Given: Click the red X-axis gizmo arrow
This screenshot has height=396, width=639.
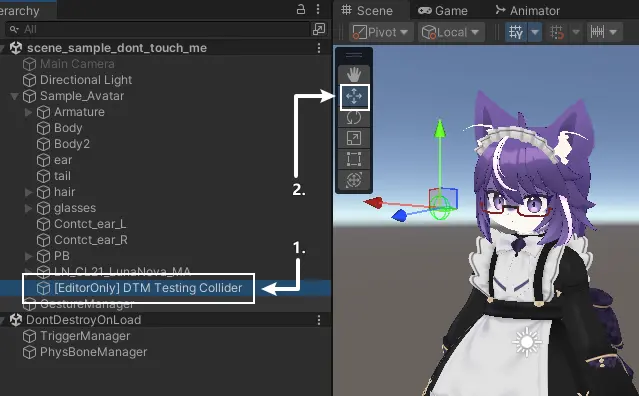Looking at the screenshot, I should (x=373, y=202).
